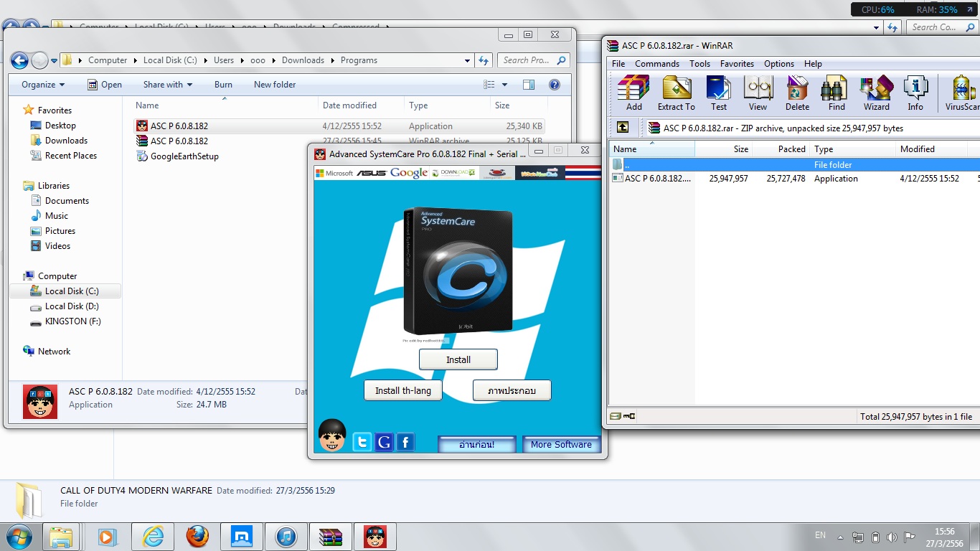Viewport: 980px width, 551px height.
Task: Click the Install th-lang button
Action: click(x=403, y=390)
